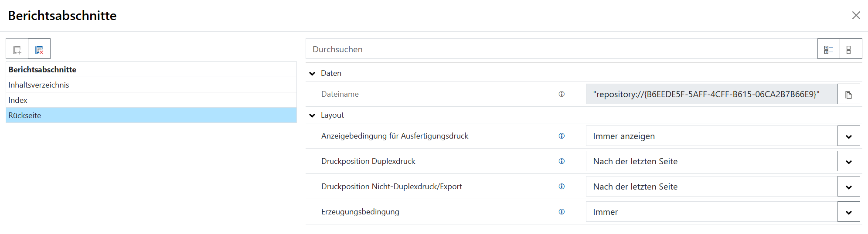This screenshot has height=234, width=868.
Task: Close the Berichtsabschnitte dialog
Action: tap(856, 16)
